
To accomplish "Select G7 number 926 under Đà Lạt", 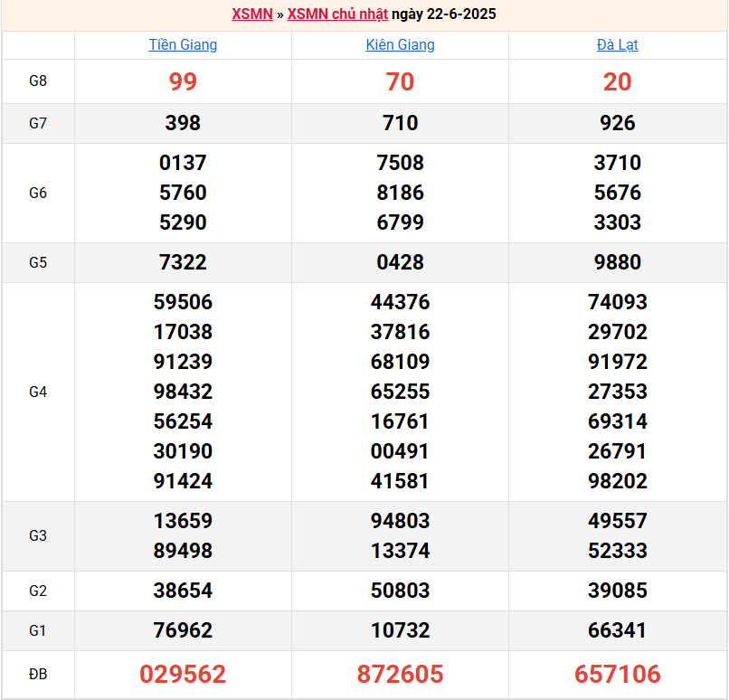I will click(618, 123).
